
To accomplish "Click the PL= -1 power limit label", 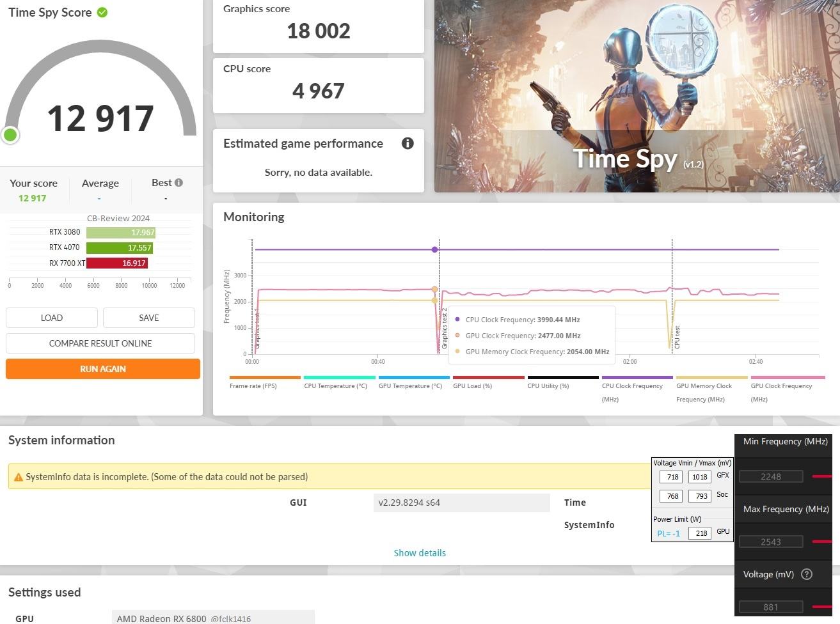I will (x=669, y=533).
